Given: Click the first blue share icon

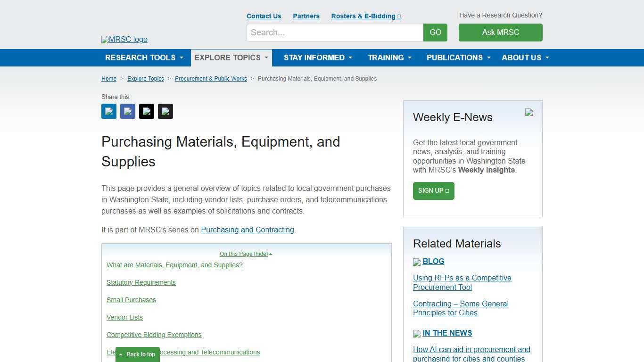Looking at the screenshot, I should [x=108, y=111].
